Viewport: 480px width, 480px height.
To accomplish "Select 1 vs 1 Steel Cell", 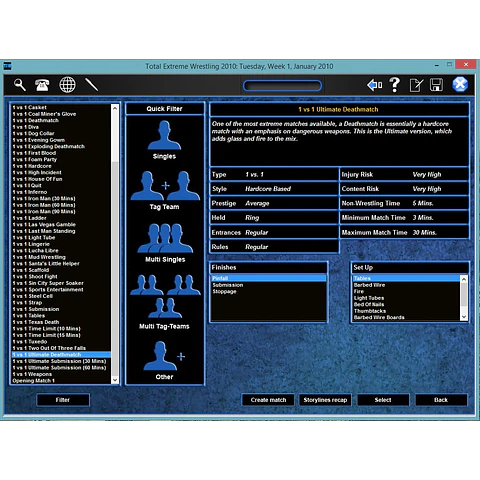I will click(x=61, y=296).
